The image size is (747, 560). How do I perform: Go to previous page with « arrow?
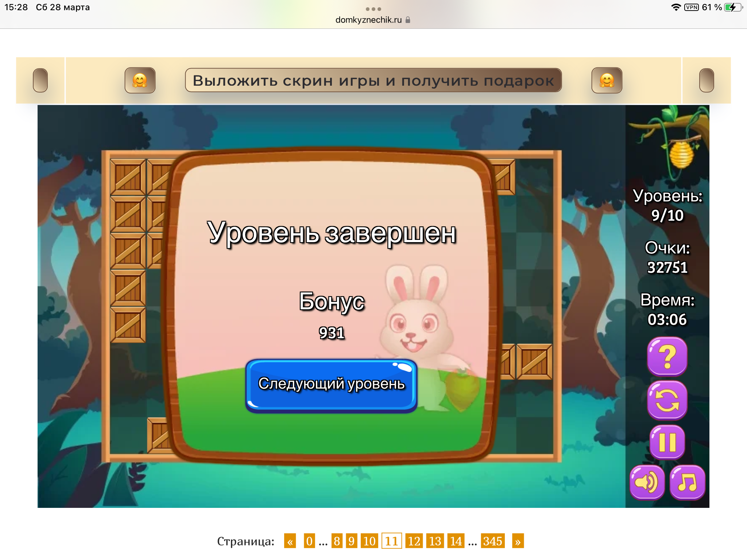(290, 541)
